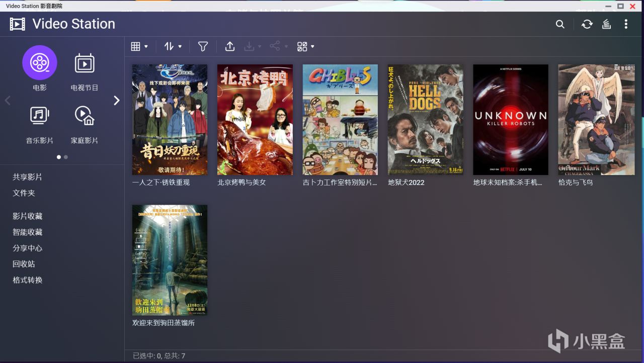Select the 北京烤鸭与美女 poster
644x363 pixels.
click(255, 120)
